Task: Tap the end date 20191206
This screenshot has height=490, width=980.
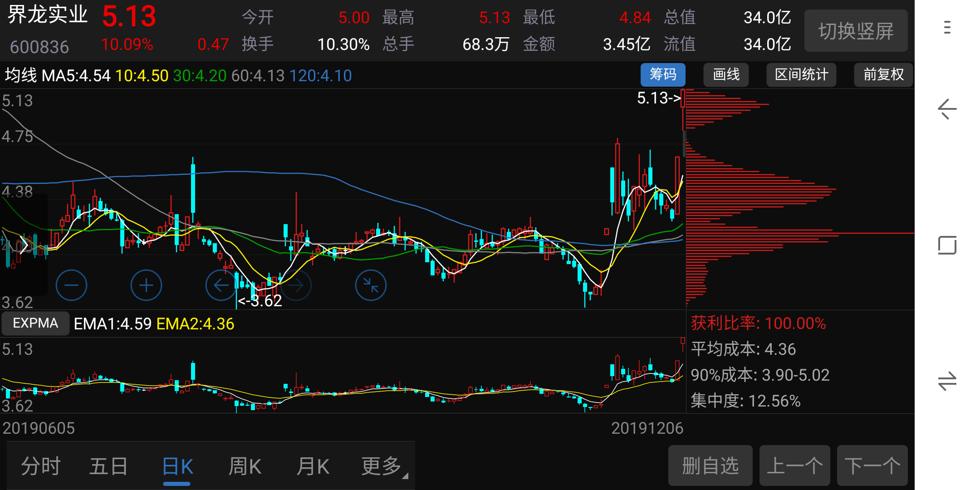Action: coord(647,428)
